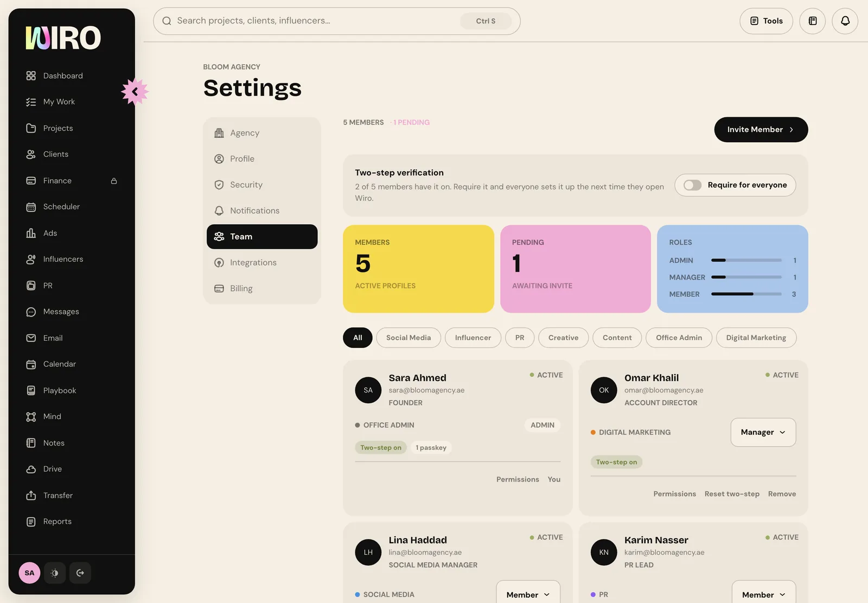Show only Creative department members
The width and height of the screenshot is (868, 603).
click(563, 338)
